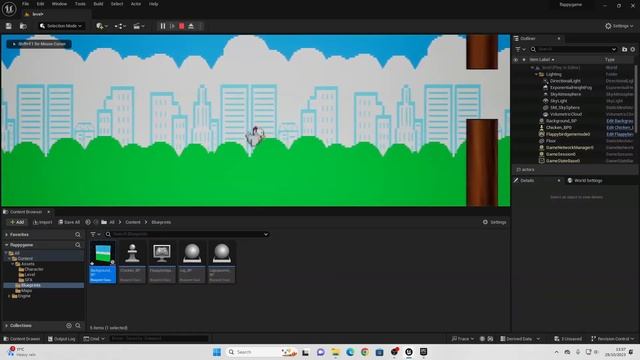Open the Content Browser Settings button

click(494, 222)
